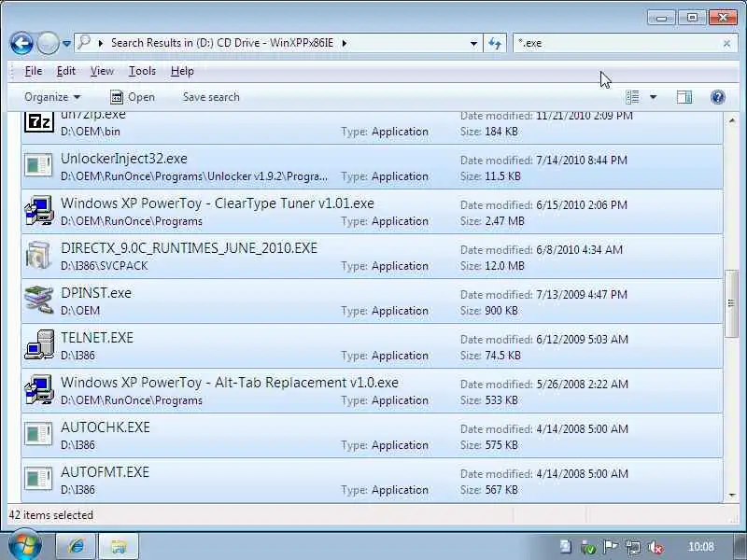Click Windows XP PowerToy - Alt-Tab Replacement v1.0.exe name
The image size is (747, 560).
pos(229,383)
